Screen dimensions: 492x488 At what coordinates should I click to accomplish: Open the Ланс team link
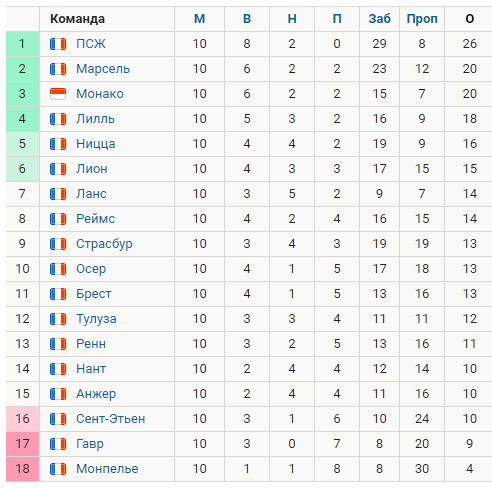[91, 194]
